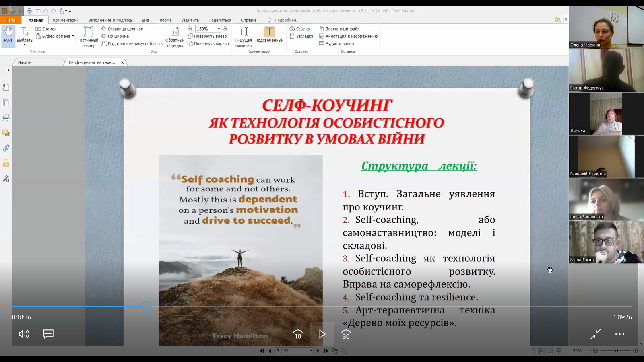Click the Подробнее search field
This screenshot has width=644, height=362.
pos(287,20)
